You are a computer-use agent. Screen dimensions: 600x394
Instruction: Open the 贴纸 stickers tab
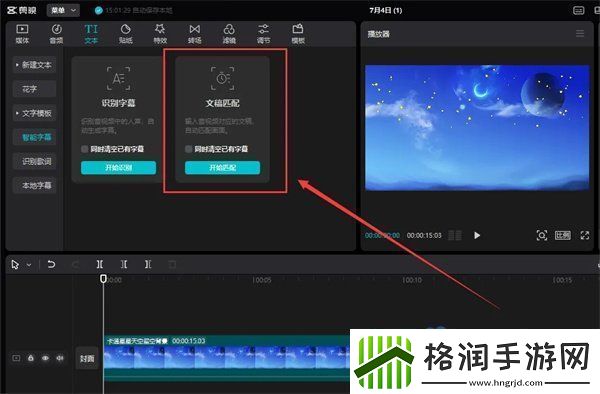(126, 34)
